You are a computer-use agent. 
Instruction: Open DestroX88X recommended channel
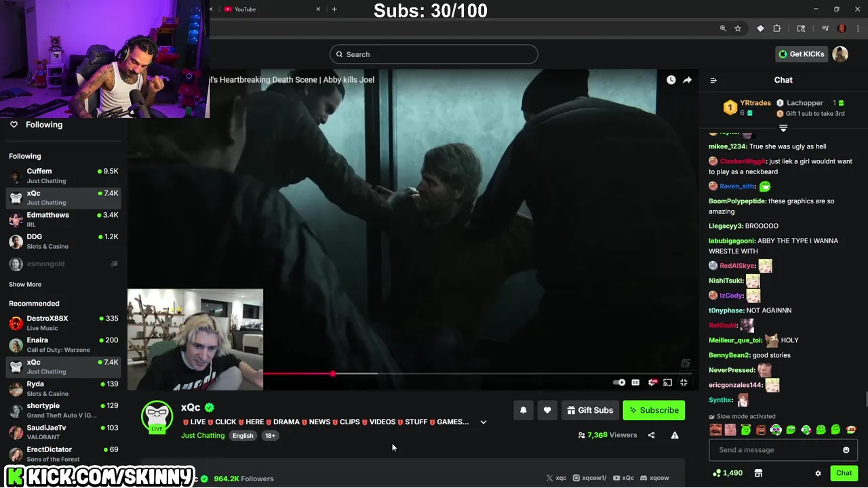(64, 323)
